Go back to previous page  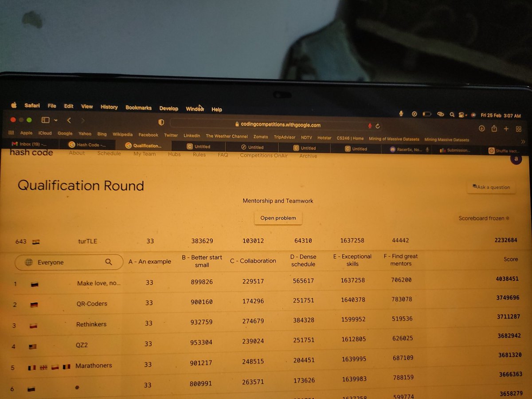click(x=69, y=120)
